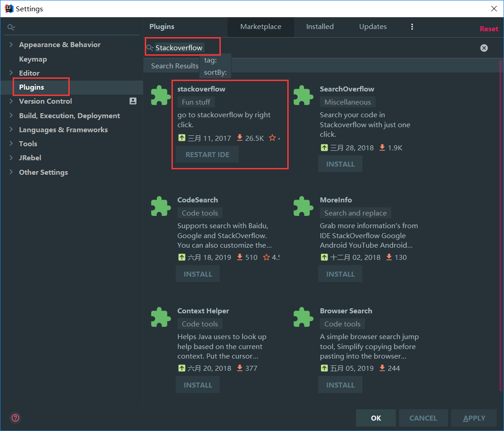Screen dimensions: 504x431
Task: Click the help question mark icon
Action: [x=15, y=418]
